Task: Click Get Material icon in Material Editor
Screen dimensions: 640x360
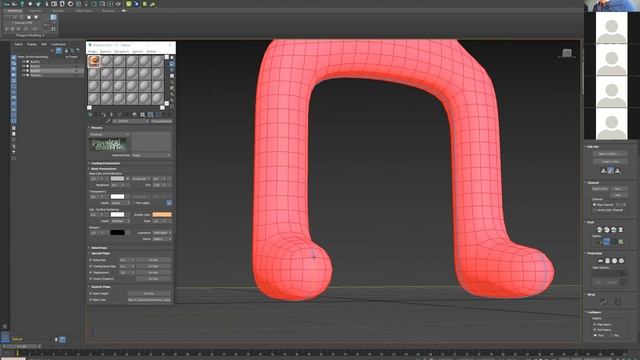Action: (x=90, y=115)
